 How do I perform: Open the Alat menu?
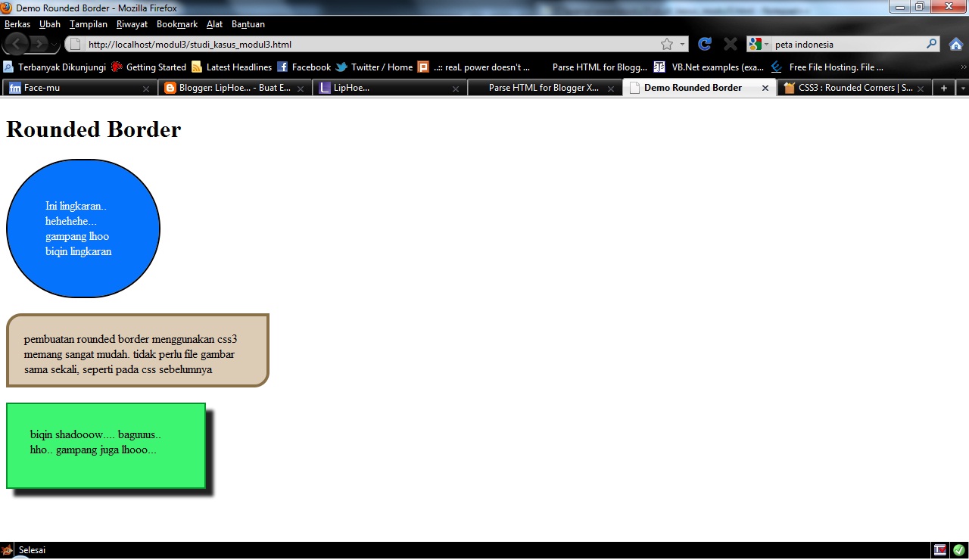pos(214,23)
